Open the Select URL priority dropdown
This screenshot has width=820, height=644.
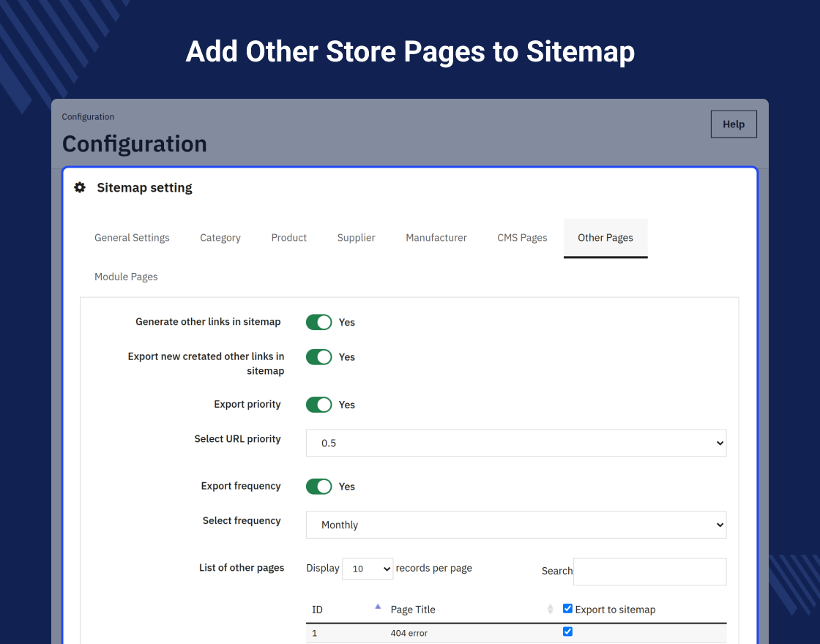point(516,443)
